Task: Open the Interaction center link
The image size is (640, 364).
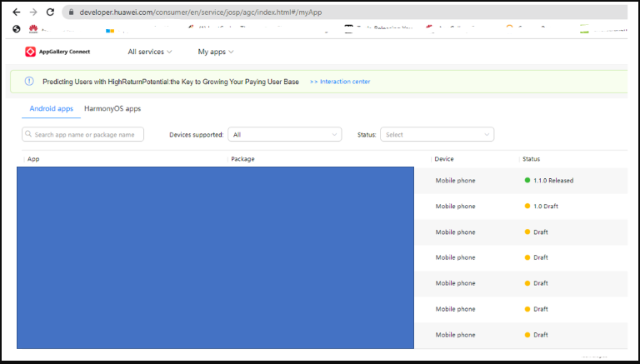Action: point(340,82)
